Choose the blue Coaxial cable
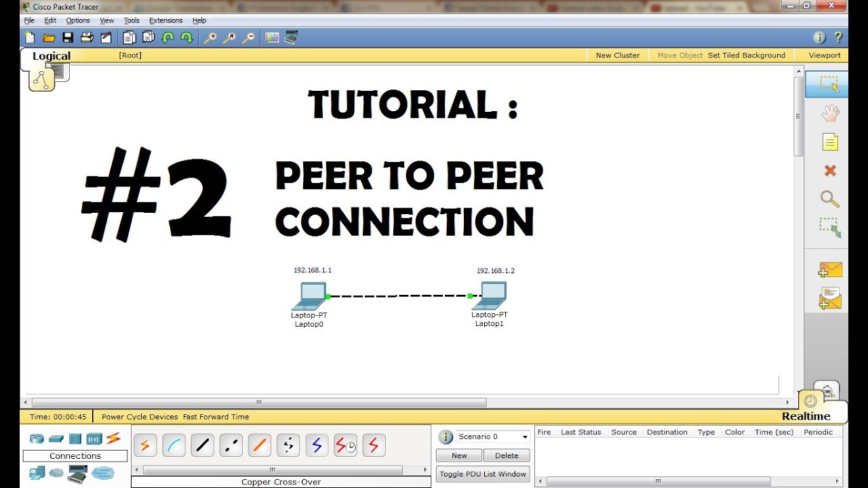This screenshot has height=488, width=868. [316, 445]
